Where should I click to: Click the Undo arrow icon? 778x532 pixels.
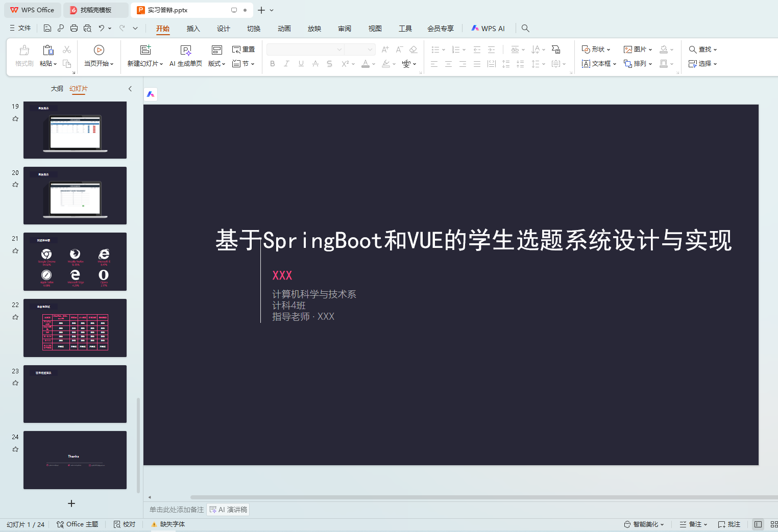102,28
